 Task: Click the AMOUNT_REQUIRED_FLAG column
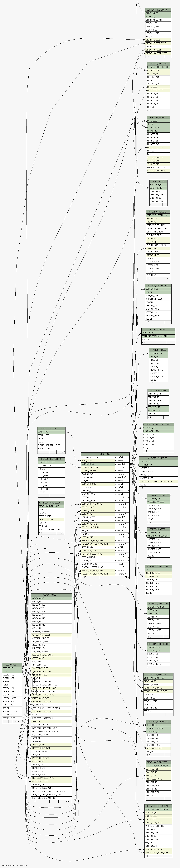pos(51,445)
